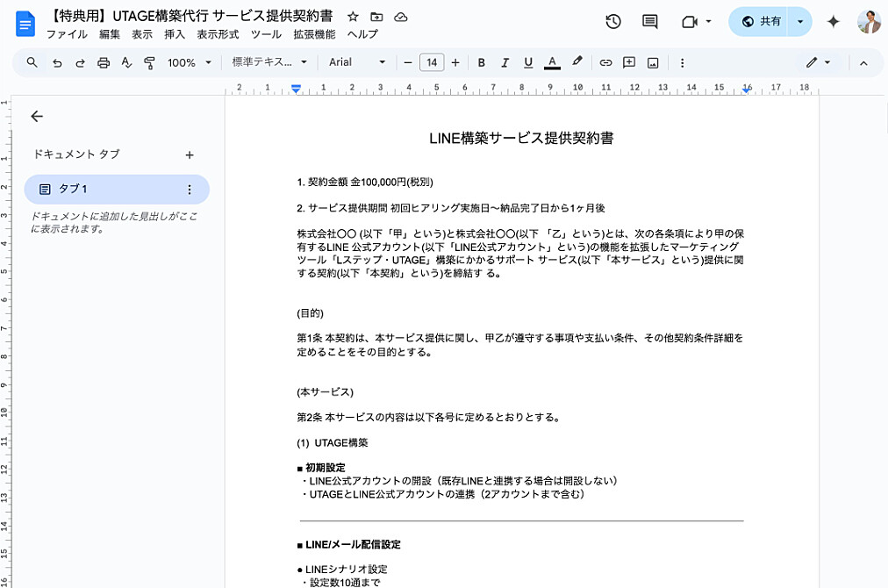Add a comment from toolbar

pyautogui.click(x=629, y=63)
